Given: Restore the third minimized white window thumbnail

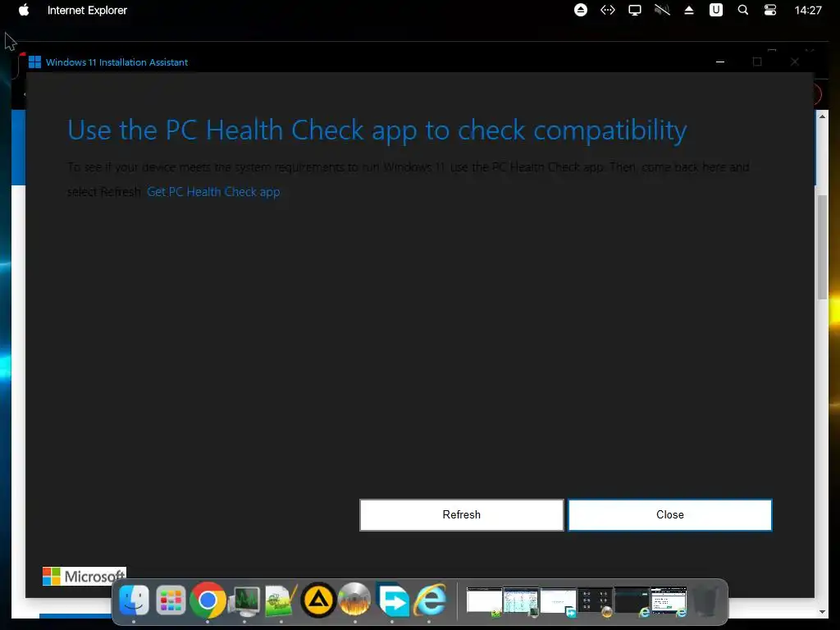Looking at the screenshot, I should point(558,600).
